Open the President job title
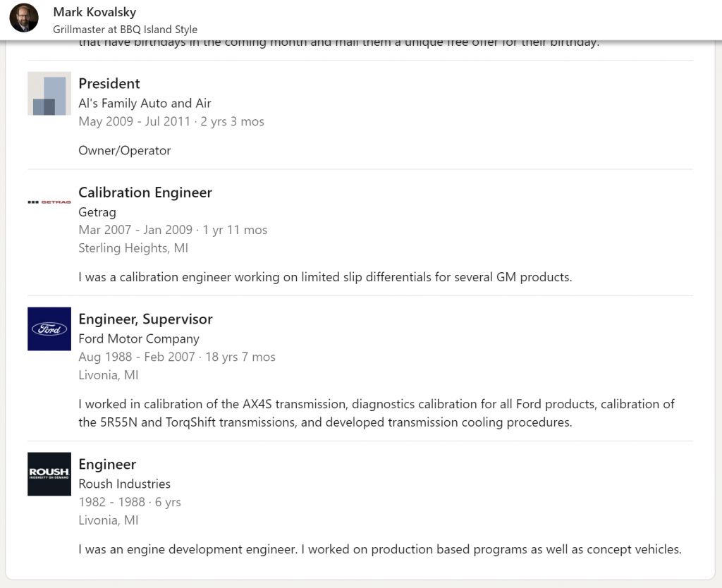This screenshot has height=588, width=722. pos(109,83)
